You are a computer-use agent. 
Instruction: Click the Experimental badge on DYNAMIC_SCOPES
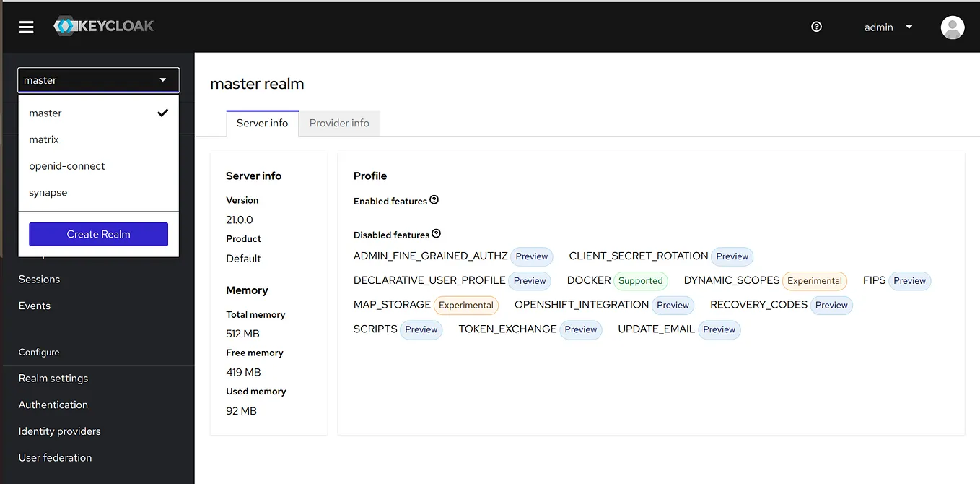pos(815,280)
